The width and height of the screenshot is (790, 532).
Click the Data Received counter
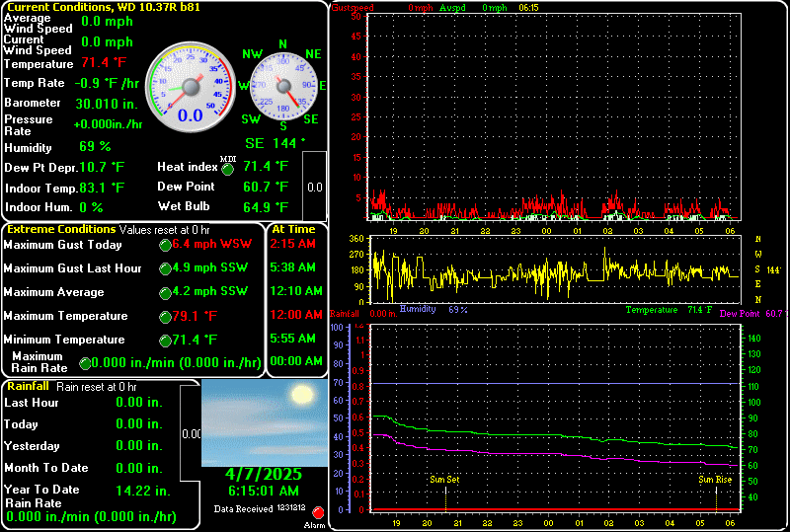[x=260, y=509]
